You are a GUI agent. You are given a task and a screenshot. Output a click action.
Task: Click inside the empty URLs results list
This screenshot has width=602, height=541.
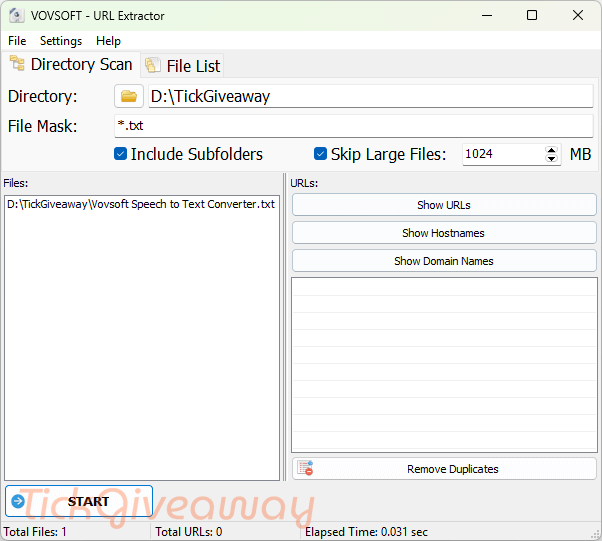coord(445,365)
